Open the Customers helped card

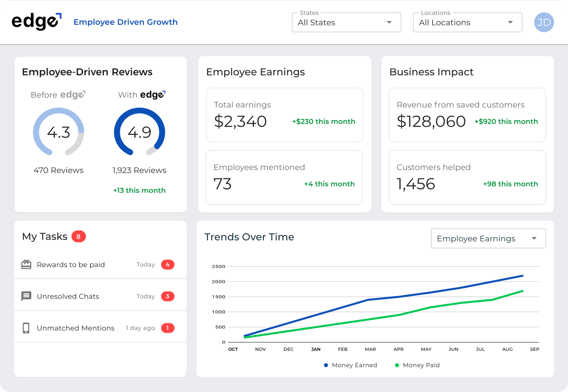click(x=467, y=177)
